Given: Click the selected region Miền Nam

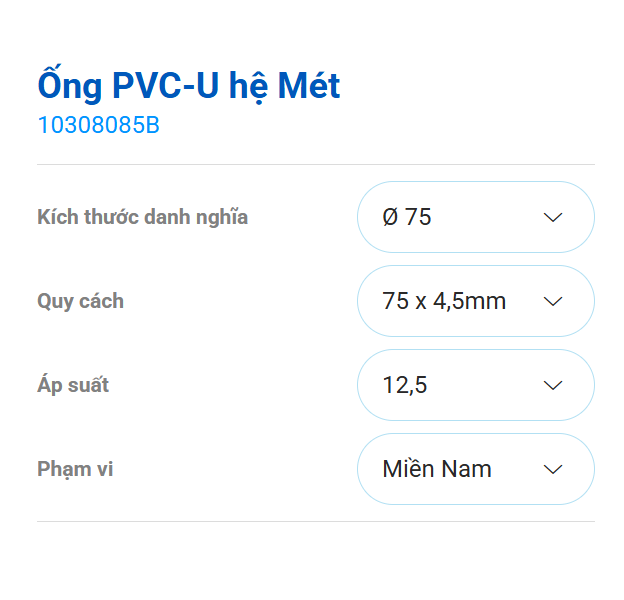Looking at the screenshot, I should click(437, 469).
